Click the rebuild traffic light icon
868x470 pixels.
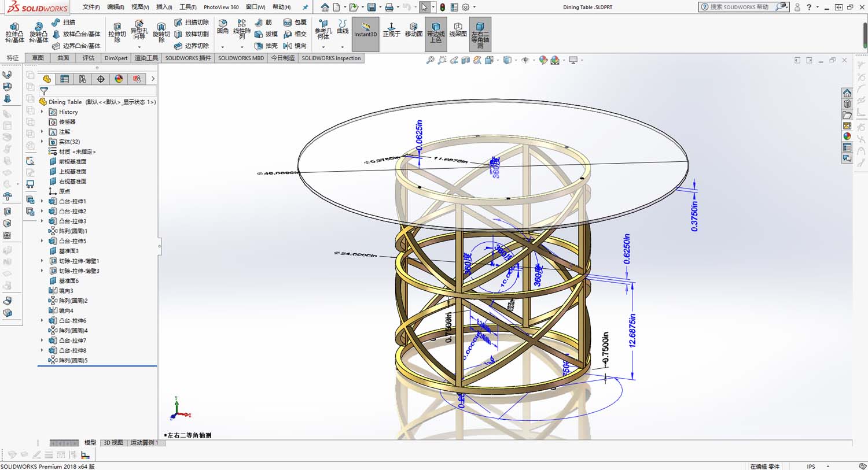[443, 7]
